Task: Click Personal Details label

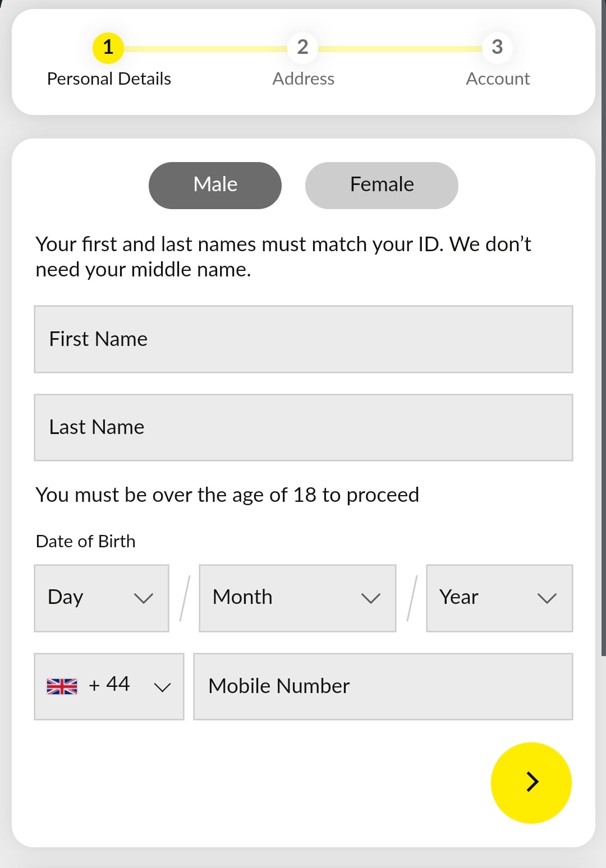Action: click(x=109, y=79)
